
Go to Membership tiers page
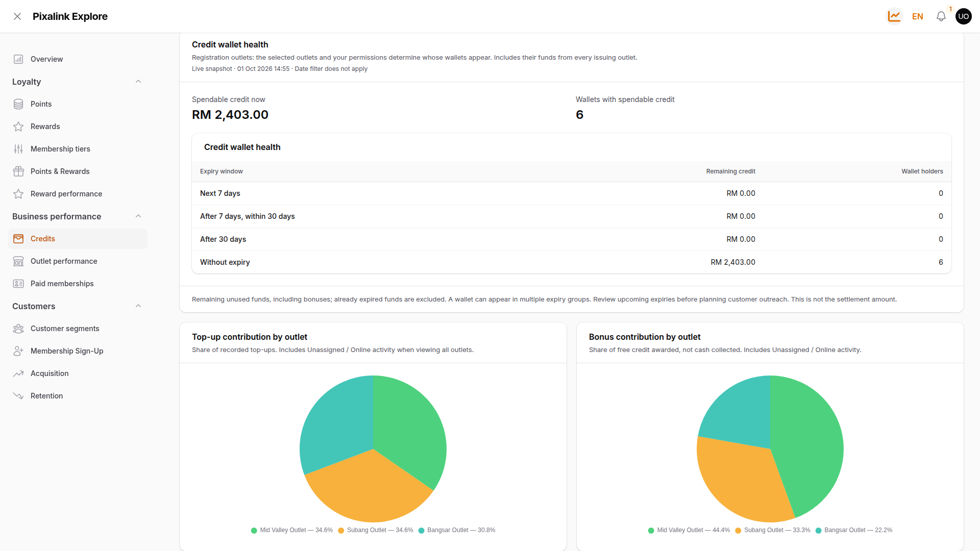coord(78,149)
